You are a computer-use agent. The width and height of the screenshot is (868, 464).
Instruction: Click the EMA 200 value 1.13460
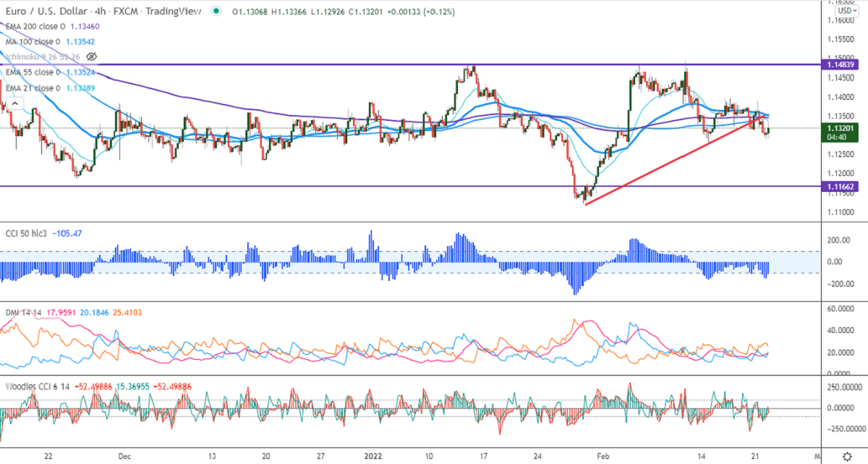(x=85, y=26)
